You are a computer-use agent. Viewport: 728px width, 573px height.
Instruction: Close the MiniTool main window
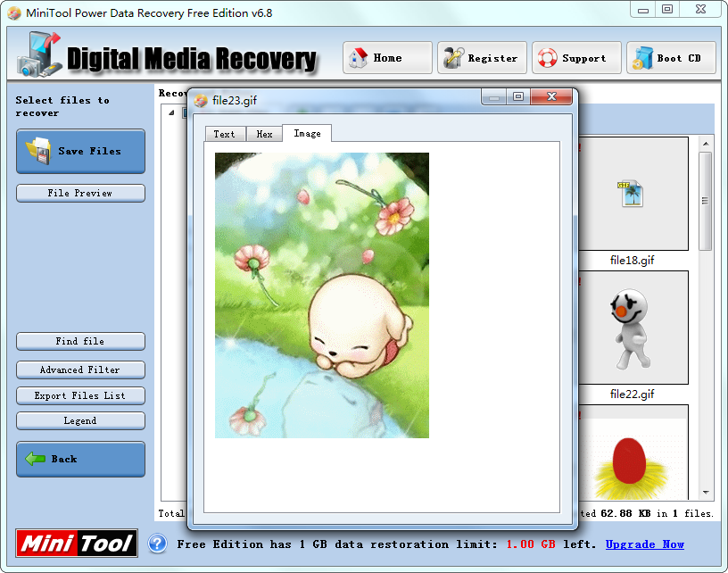point(700,9)
